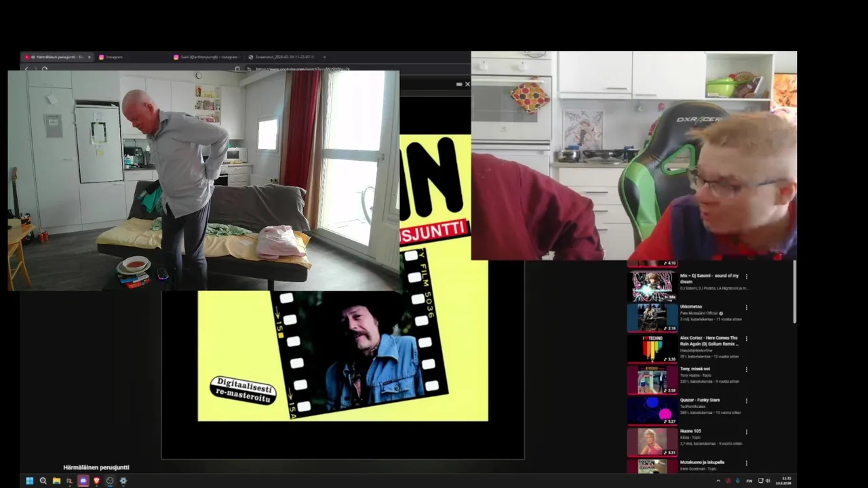Click the Dj Satomi Mix thumbnail
Image resolution: width=868 pixels, height=488 pixels.
pyautogui.click(x=652, y=286)
